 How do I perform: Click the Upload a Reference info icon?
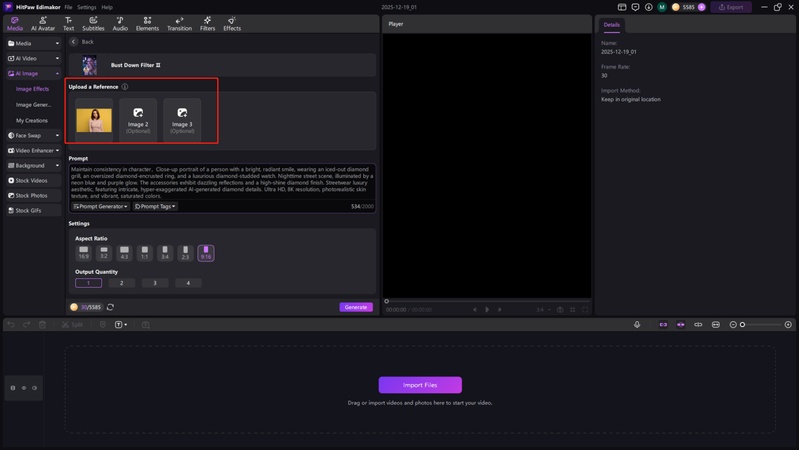(x=125, y=87)
